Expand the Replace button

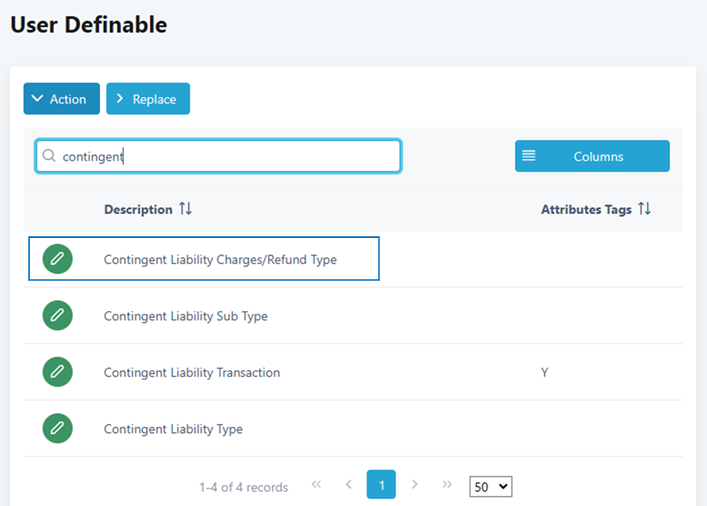click(148, 99)
